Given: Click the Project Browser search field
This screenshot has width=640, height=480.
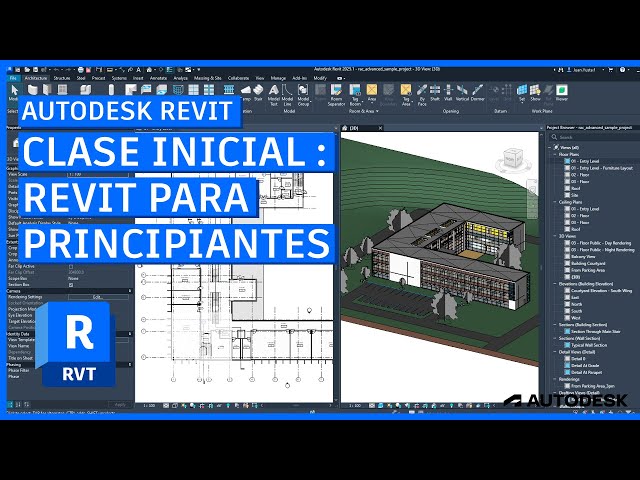Looking at the screenshot, I should point(594,137).
